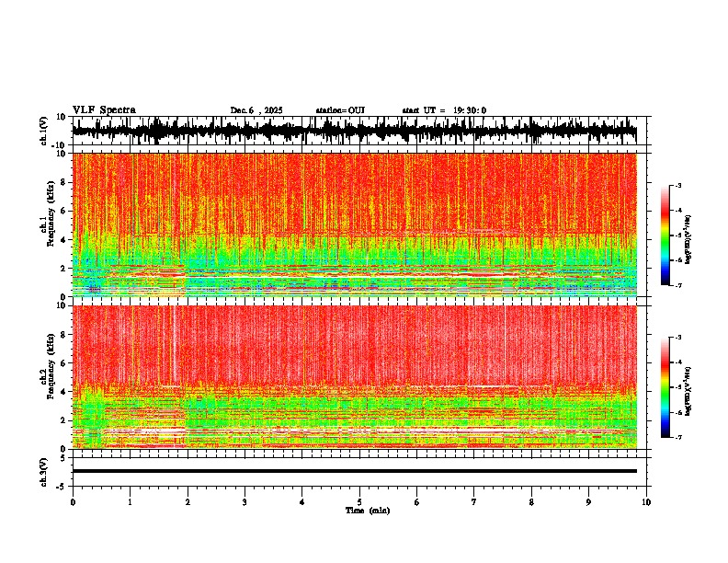The width and height of the screenshot is (728, 563).
Task: Click the ch.2 spectrogram color scale bar
Action: click(665, 387)
